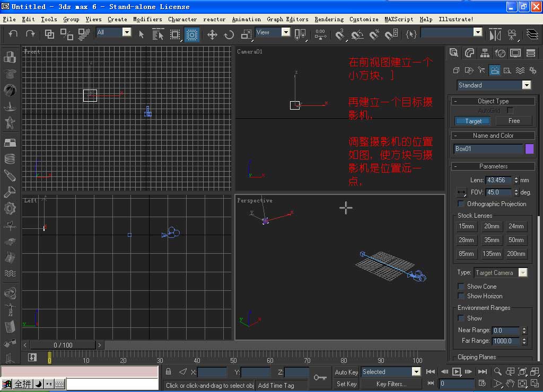The image size is (543, 392).
Task: Collapse the Parameters rollout
Action: pos(493,166)
